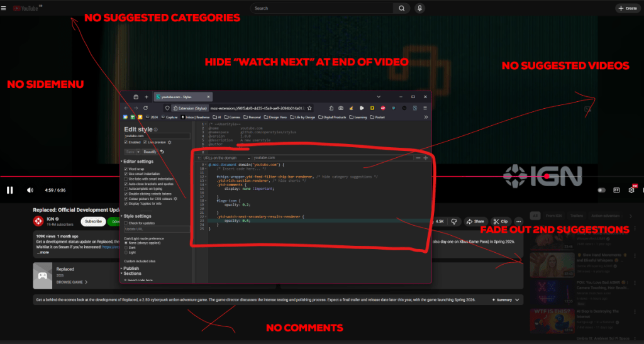
Task: Select the 'Trailers' filter chip
Action: coord(576,216)
